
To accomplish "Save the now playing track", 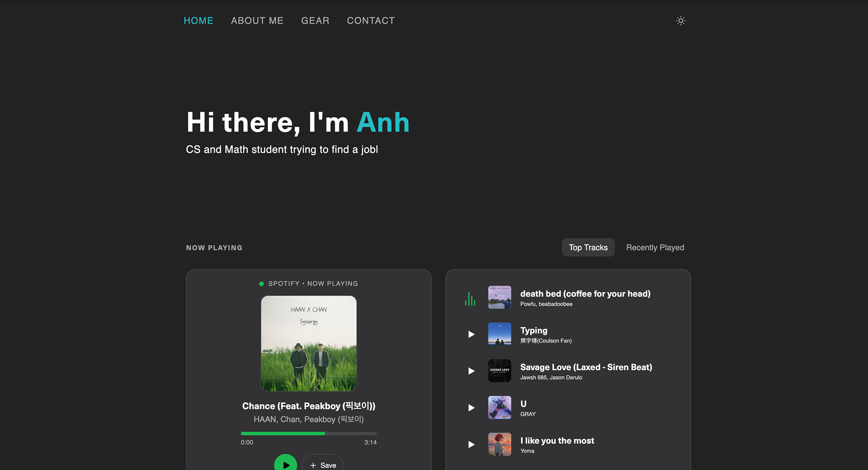I will [x=323, y=465].
